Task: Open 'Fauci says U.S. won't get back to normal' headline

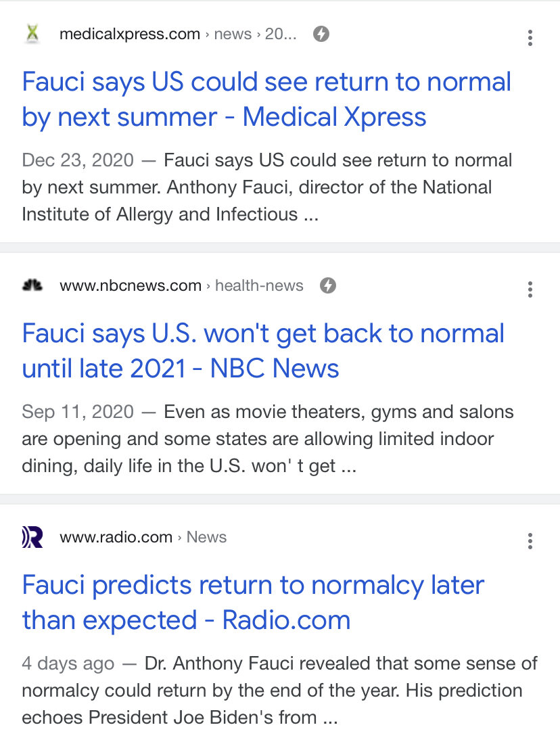Action: (263, 350)
